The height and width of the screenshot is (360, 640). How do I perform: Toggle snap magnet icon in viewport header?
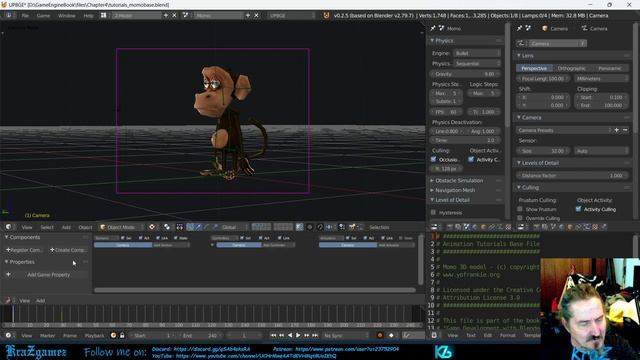click(x=320, y=227)
